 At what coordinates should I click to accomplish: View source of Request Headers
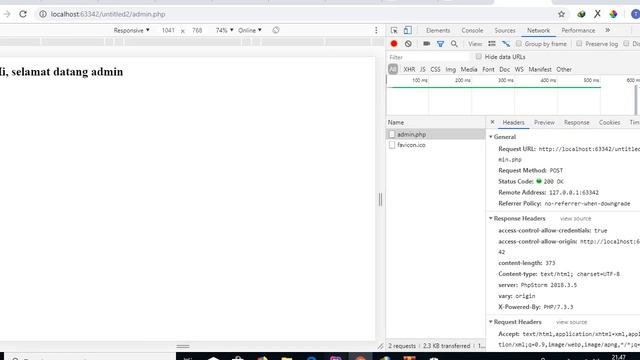(571, 322)
